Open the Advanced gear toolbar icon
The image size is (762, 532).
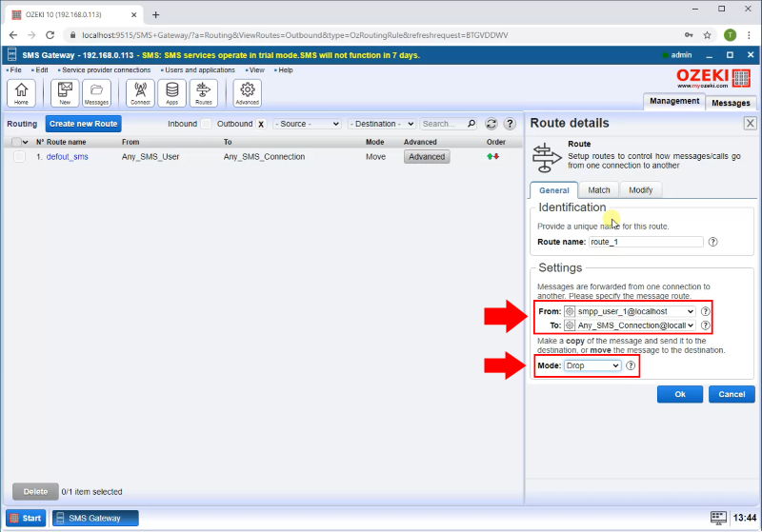[x=247, y=93]
